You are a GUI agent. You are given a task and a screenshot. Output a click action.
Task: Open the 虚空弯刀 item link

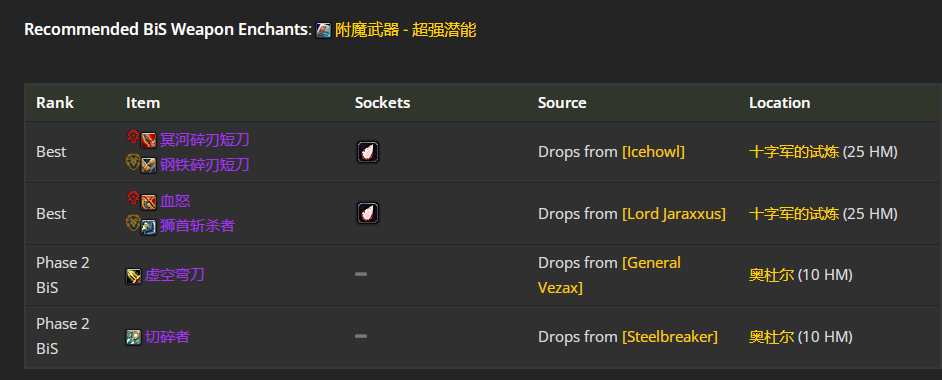coord(174,275)
